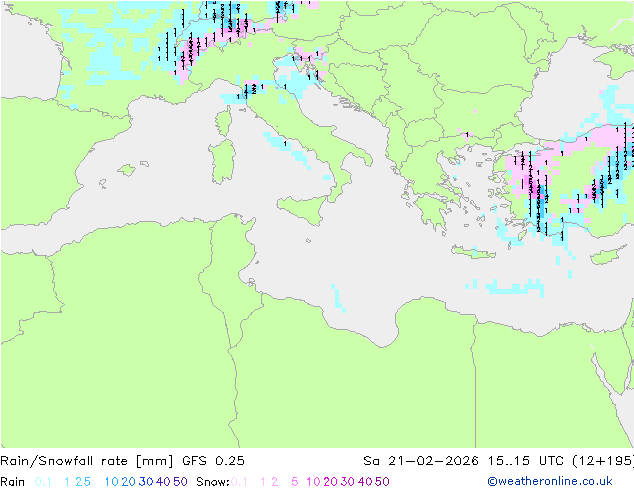Click the island of Cyprus on the map
This screenshot has height=490, width=634.
coord(607,256)
